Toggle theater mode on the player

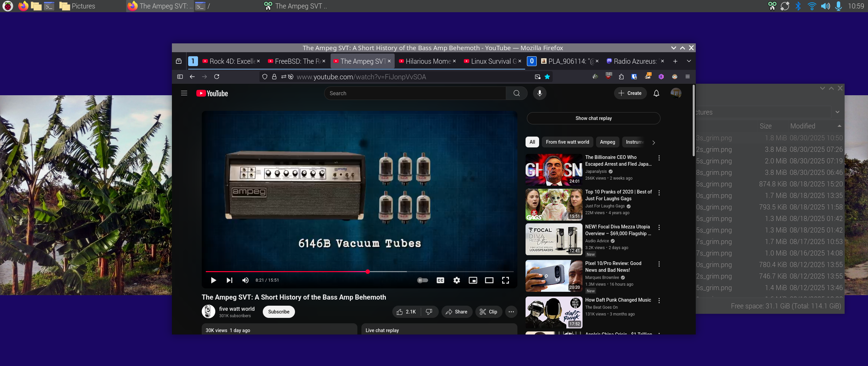point(489,280)
